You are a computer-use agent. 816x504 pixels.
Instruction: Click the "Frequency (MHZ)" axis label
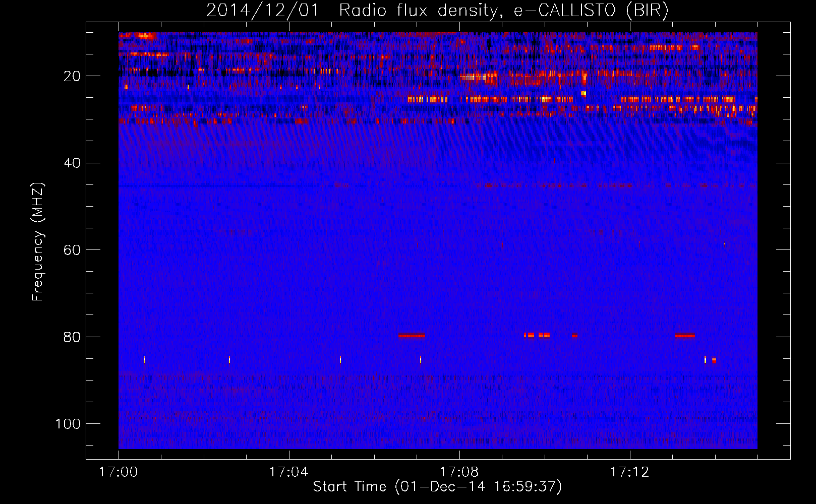pyautogui.click(x=38, y=241)
